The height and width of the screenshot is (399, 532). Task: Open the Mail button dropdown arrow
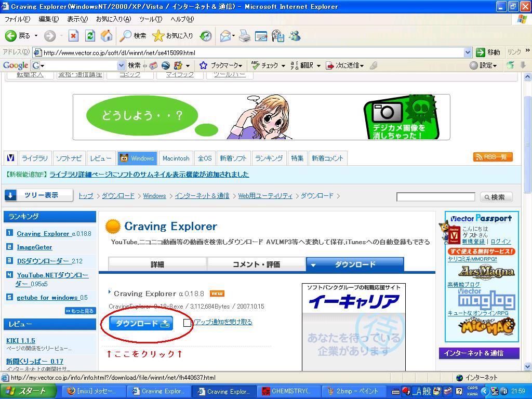[x=234, y=36]
